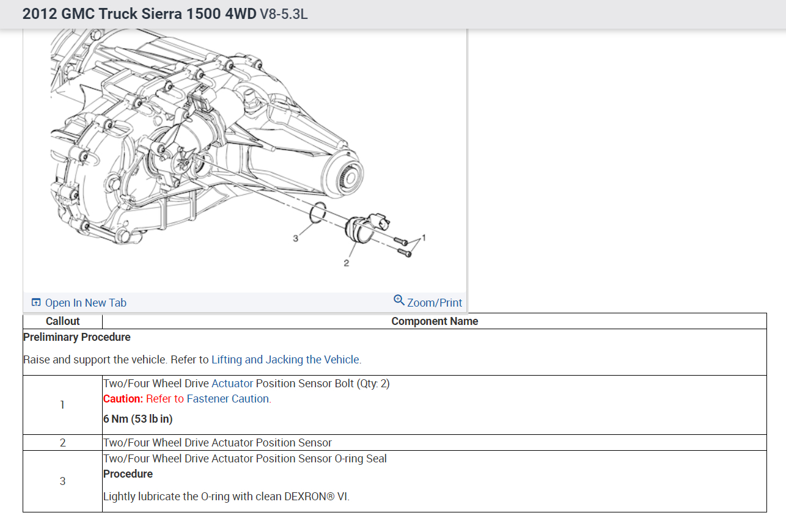Select the O-ring Seal component name text
The width and height of the screenshot is (786, 532).
coord(245,459)
